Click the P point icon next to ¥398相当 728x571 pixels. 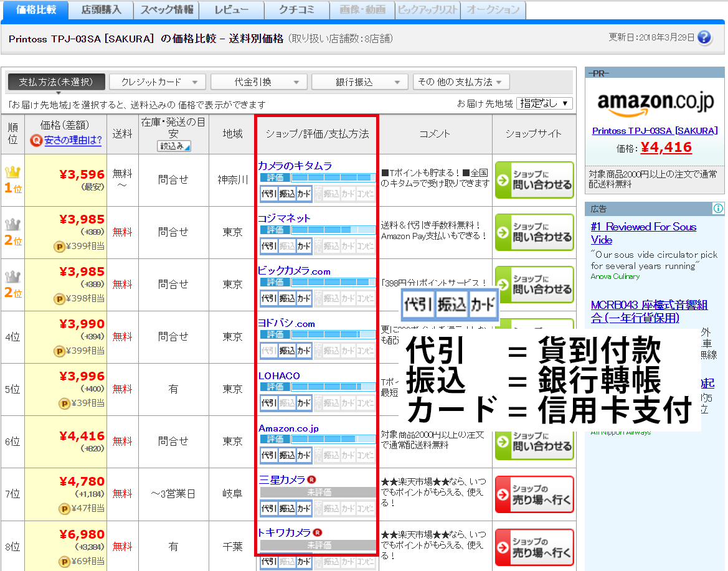[59, 299]
